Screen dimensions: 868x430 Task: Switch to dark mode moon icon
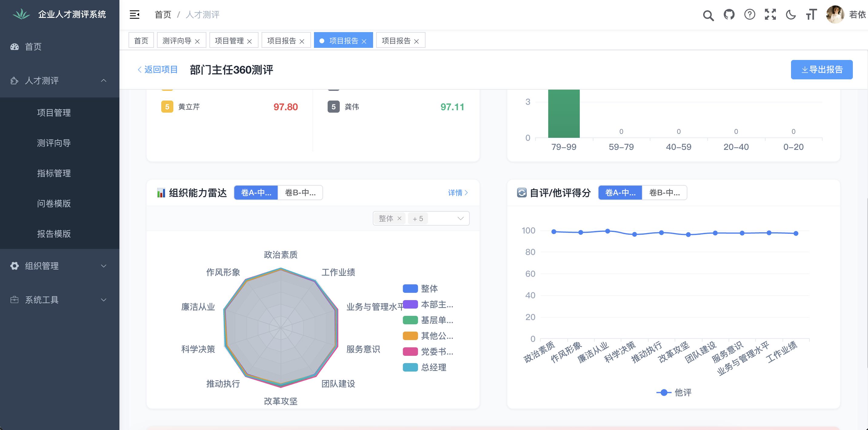click(x=790, y=15)
